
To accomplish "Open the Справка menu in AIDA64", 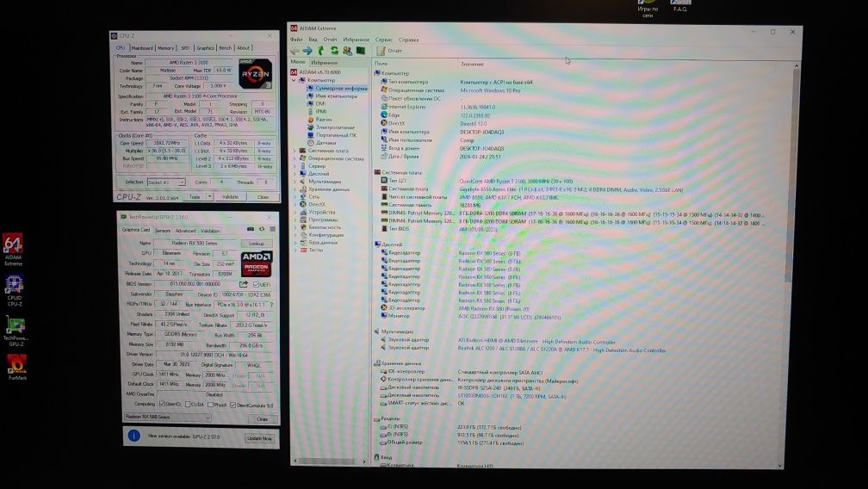I will pos(408,40).
